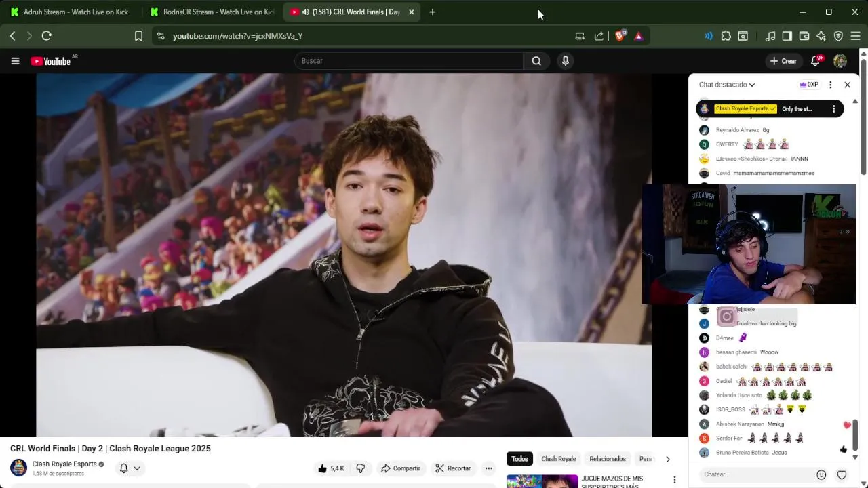Screen dimensions: 868x488
Task: Open the playlist music note icon
Action: pos(770,36)
